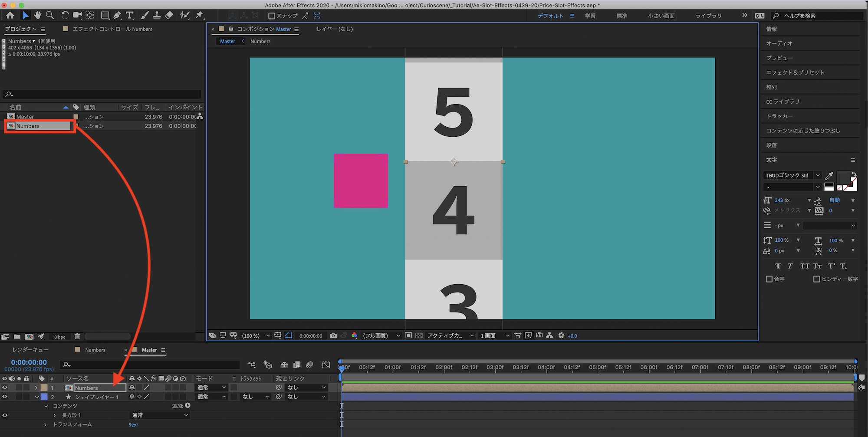
Task: Click the snapshot camera icon in viewer
Action: coord(333,335)
